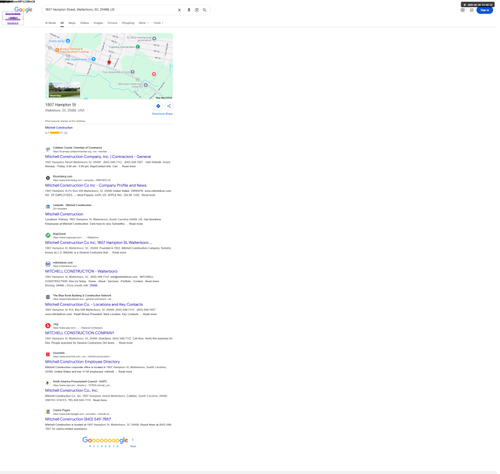This screenshot has width=500, height=474.
Task: Click LinkedIn site favicon
Action: (x=48, y=207)
